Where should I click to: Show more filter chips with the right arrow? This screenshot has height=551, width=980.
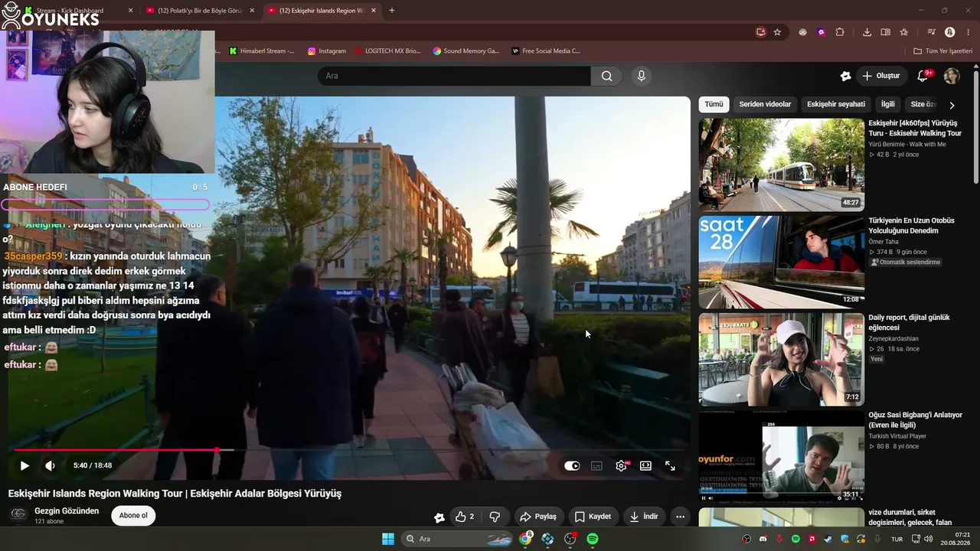pos(952,105)
